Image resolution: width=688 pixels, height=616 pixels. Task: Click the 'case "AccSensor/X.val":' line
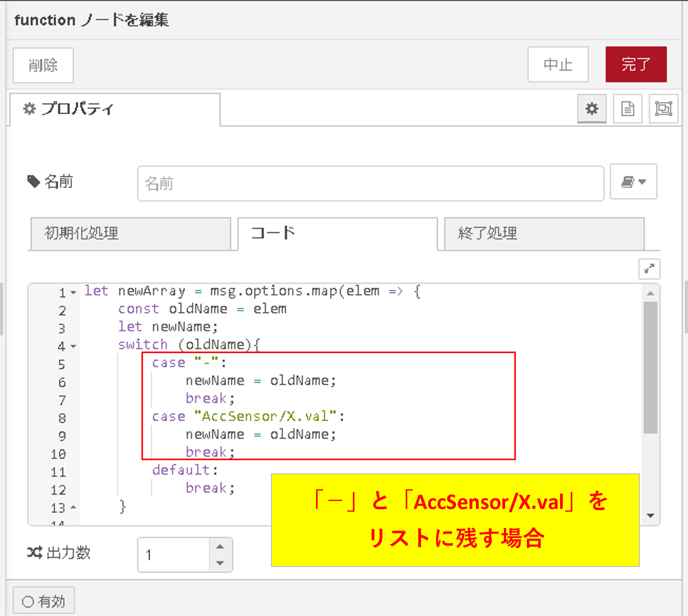click(248, 416)
